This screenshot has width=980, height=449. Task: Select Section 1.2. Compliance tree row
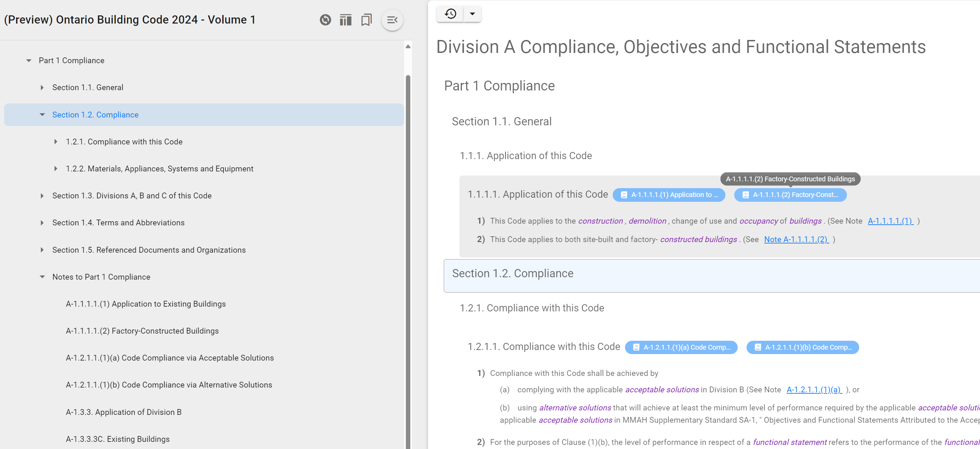pos(204,114)
